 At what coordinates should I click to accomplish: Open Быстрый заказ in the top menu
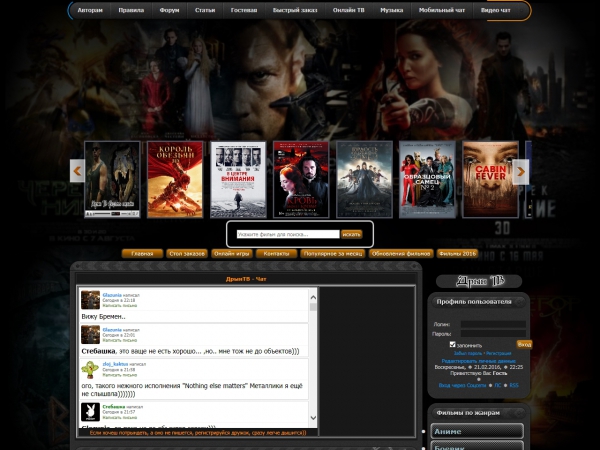295,10
